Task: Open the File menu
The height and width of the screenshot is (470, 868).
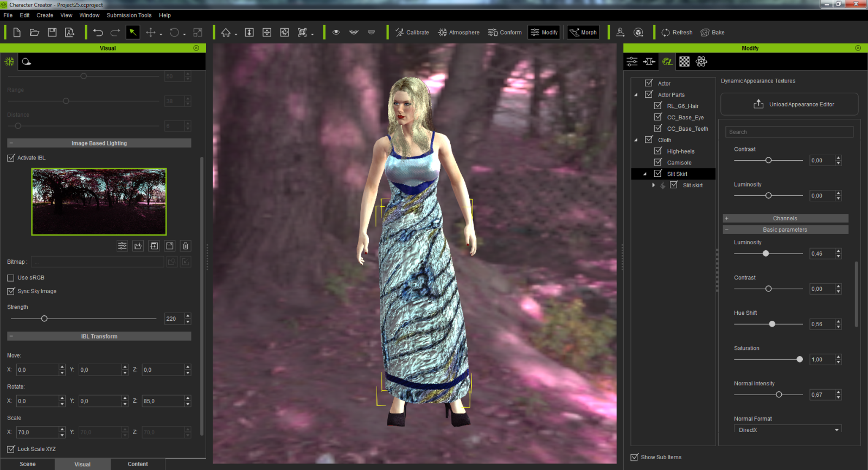Action: [8, 15]
